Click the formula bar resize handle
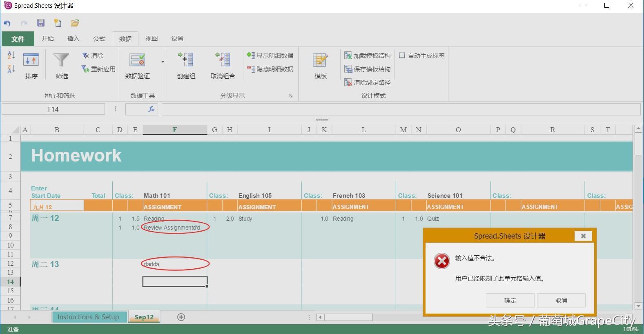 322,120
